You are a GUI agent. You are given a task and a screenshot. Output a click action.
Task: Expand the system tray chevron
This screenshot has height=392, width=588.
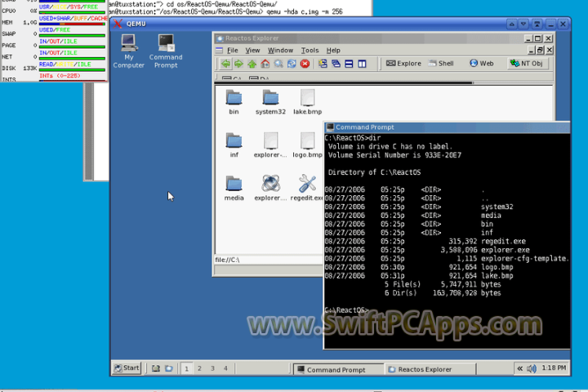pyautogui.click(x=519, y=369)
